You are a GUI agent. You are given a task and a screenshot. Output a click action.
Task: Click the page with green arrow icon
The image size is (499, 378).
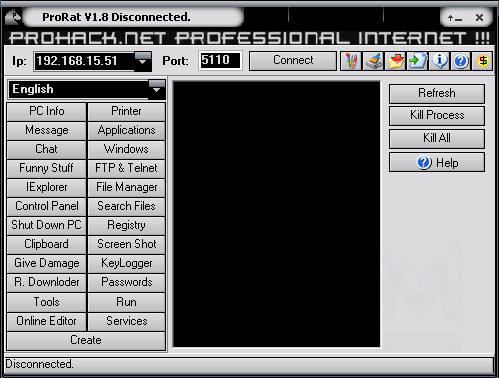pos(417,61)
